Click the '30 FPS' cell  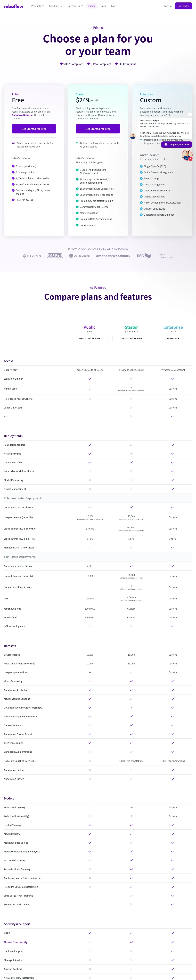(173, 539)
